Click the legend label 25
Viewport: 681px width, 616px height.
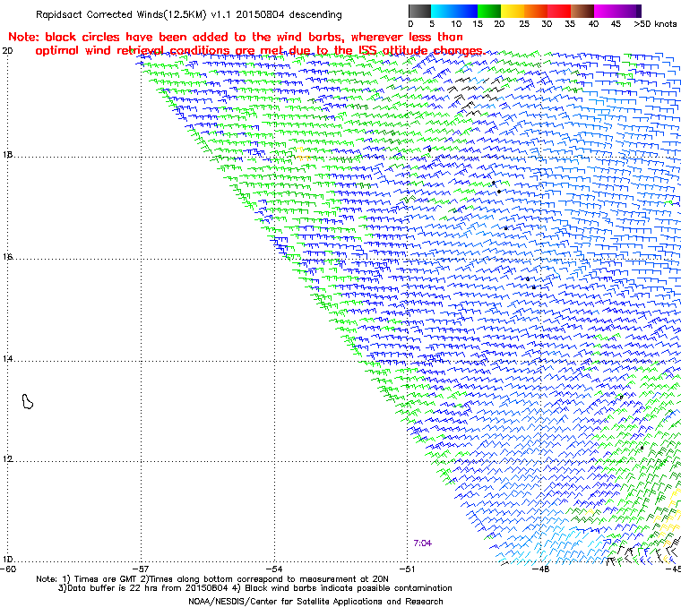coord(524,24)
